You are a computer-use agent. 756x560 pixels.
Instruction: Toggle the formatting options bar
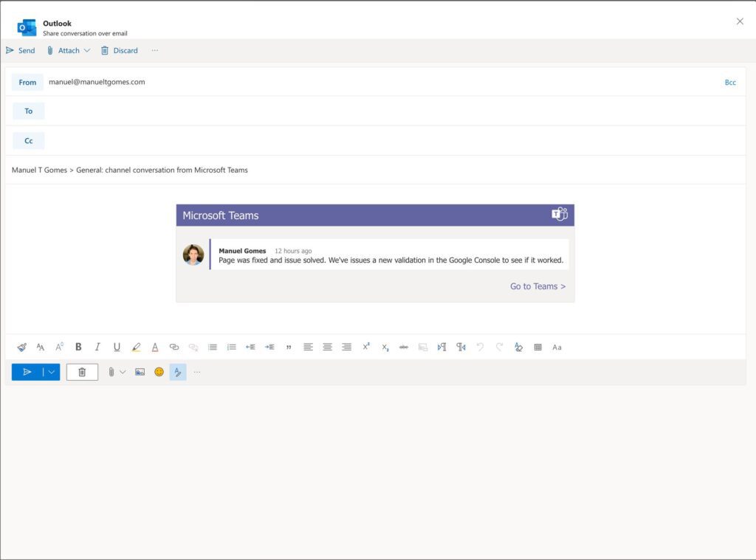178,372
